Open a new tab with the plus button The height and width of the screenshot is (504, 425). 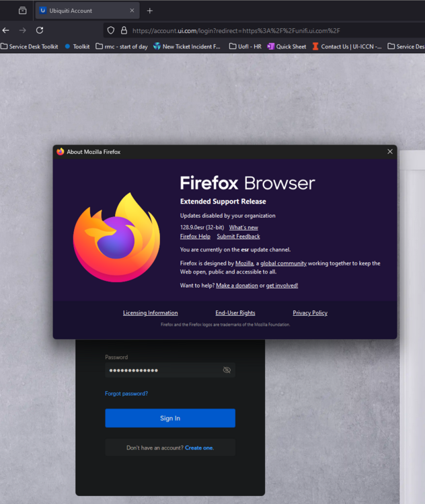[149, 11]
